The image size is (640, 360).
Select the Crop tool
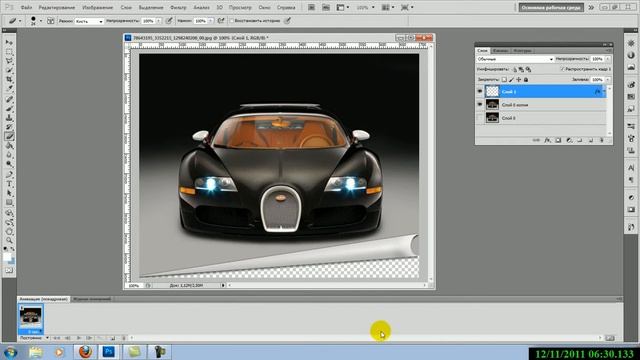tap(9, 79)
